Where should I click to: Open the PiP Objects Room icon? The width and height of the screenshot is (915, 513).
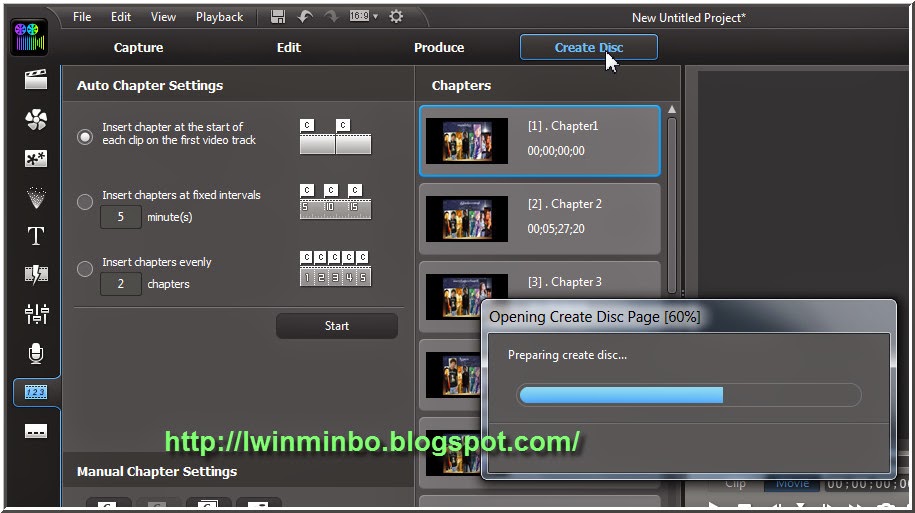click(36, 158)
